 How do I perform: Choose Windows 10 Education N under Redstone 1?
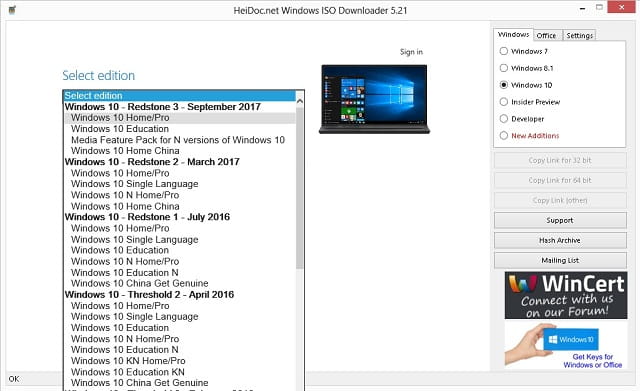pyautogui.click(x=180, y=272)
